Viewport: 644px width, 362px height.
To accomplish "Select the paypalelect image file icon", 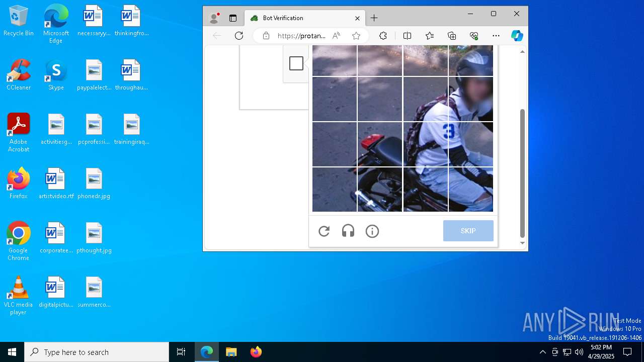I will pyautogui.click(x=94, y=75).
